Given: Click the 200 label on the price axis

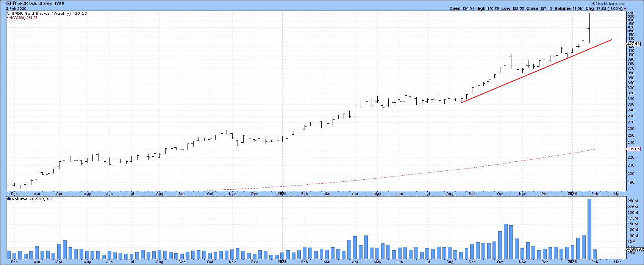Looking at the screenshot, I should [x=631, y=174].
